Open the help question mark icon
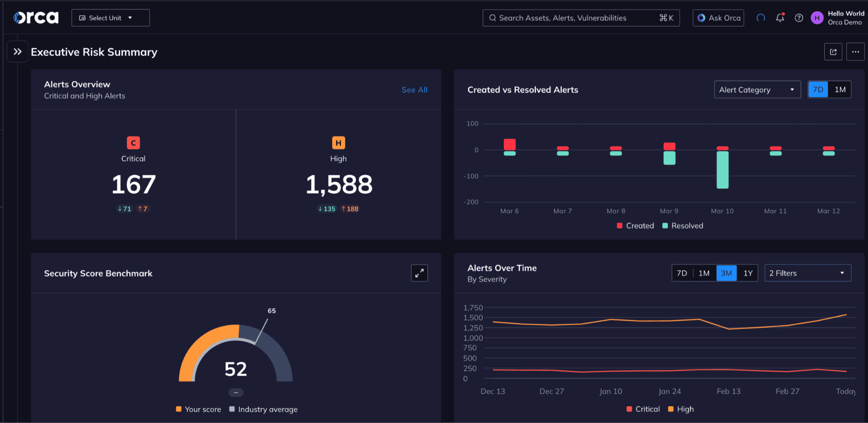This screenshot has height=423, width=868. [x=799, y=18]
